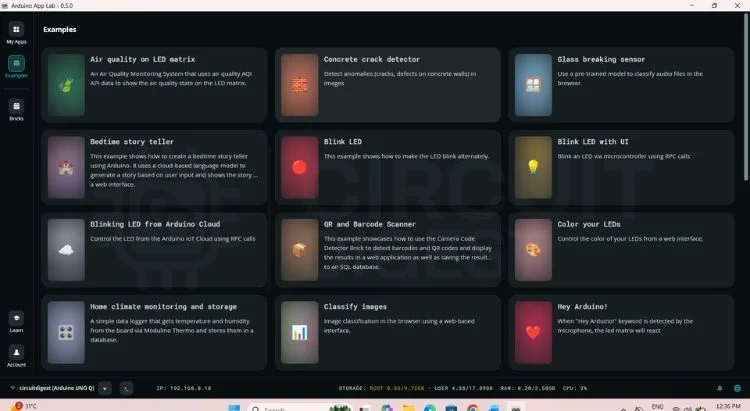750x411 pixels.
Task: Click the Examples page heading
Action: pyautogui.click(x=60, y=29)
